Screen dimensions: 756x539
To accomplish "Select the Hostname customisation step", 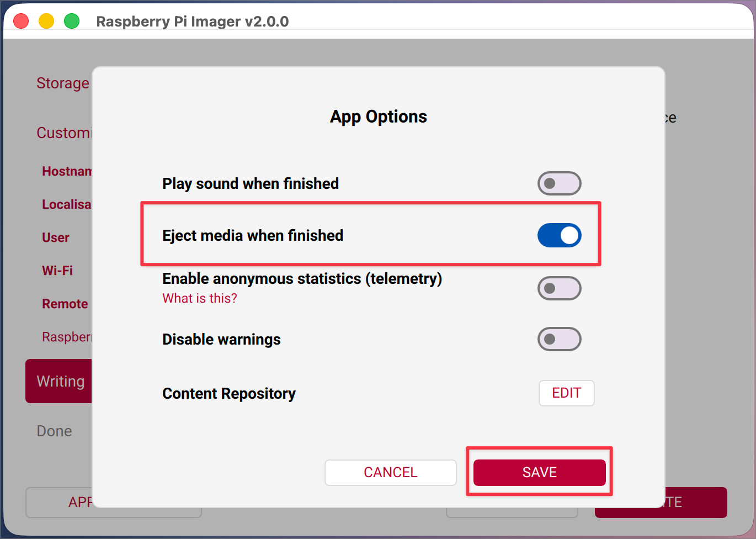I will pos(66,171).
